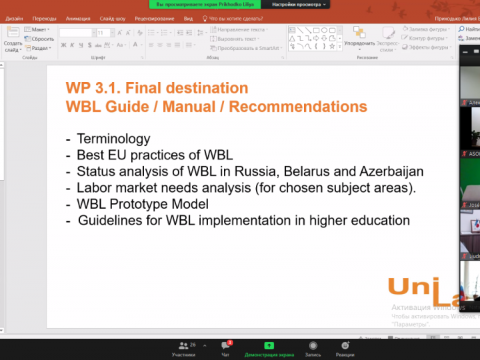Screen dimensions: 480x360
Task: Open the Zoom Chat (Чат) panel
Action: 226,349
